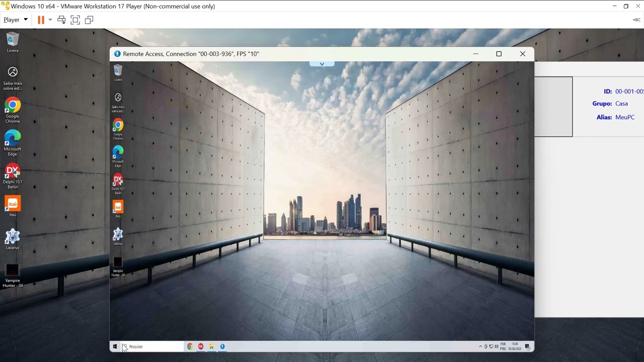The width and height of the screenshot is (644, 362).
Task: Open volume control in remote system tray
Action: click(496, 346)
